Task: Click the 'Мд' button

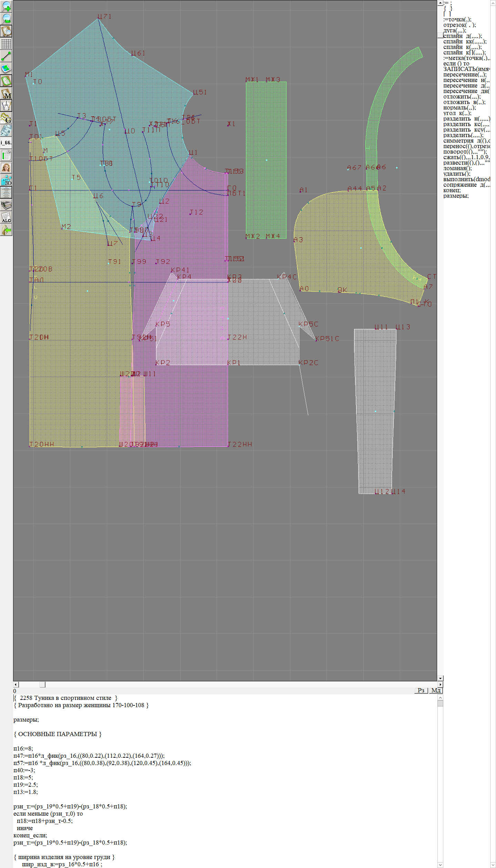Action: [436, 690]
